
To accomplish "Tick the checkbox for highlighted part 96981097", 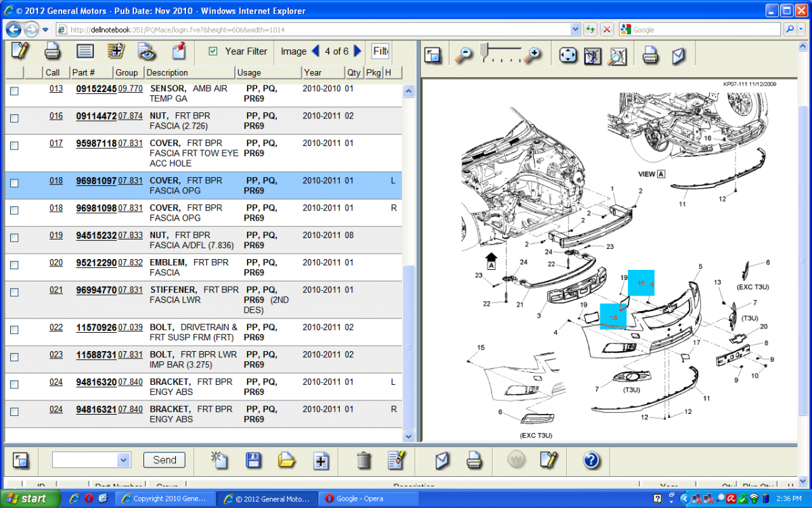I will click(x=14, y=183).
